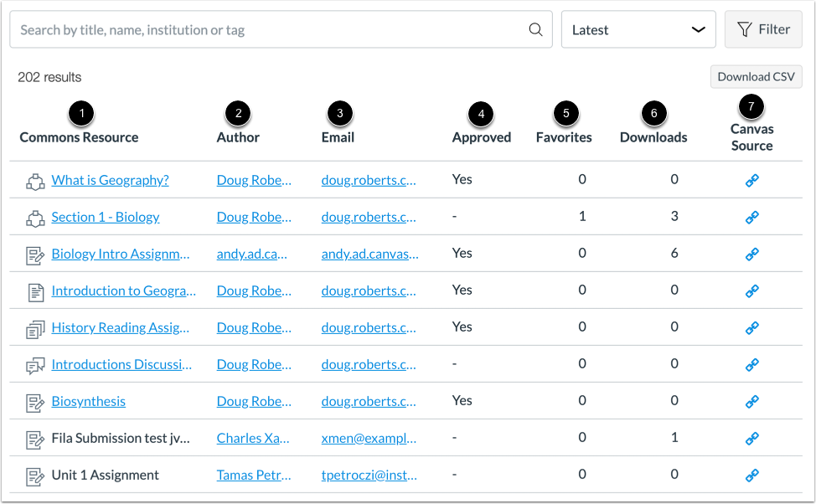Viewport: 816px width, 504px height.
Task: Click the search input field
Action: pyautogui.click(x=251, y=28)
